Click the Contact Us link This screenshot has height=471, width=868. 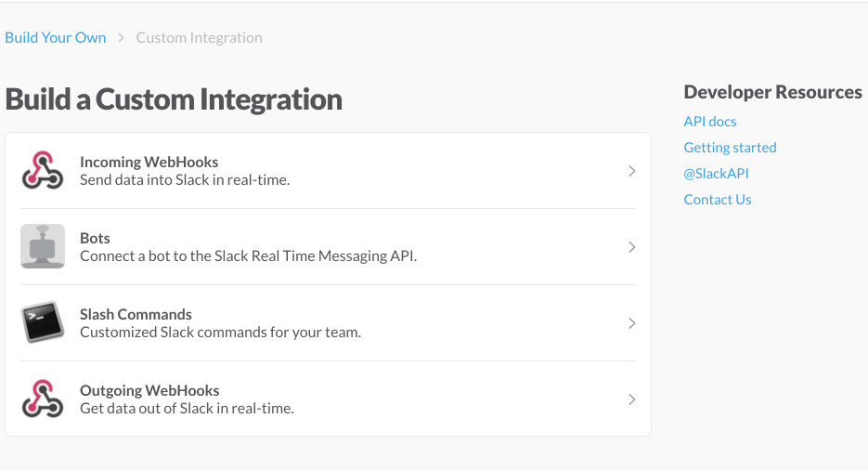tap(718, 200)
